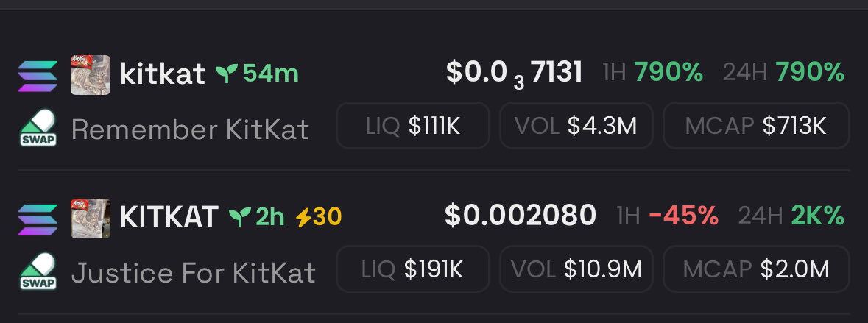Select the VOL $4.3M pill
This screenshot has height=323, width=868.
576,126
